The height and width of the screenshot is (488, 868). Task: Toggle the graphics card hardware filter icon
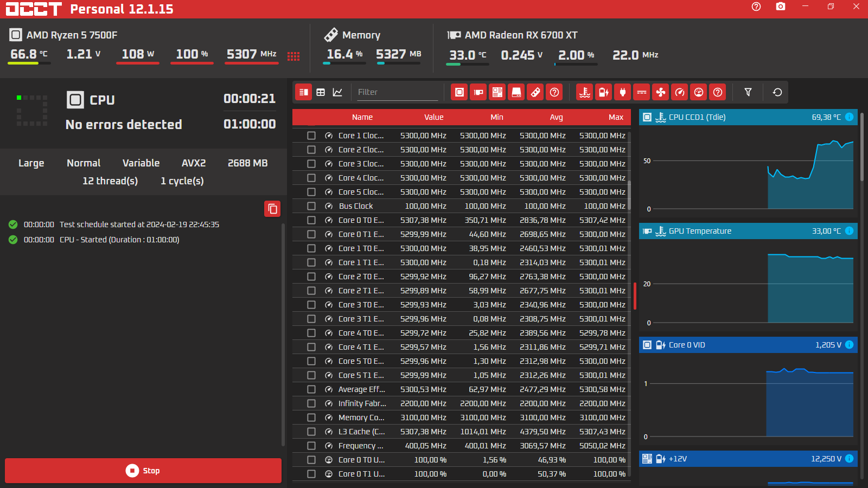pyautogui.click(x=478, y=92)
